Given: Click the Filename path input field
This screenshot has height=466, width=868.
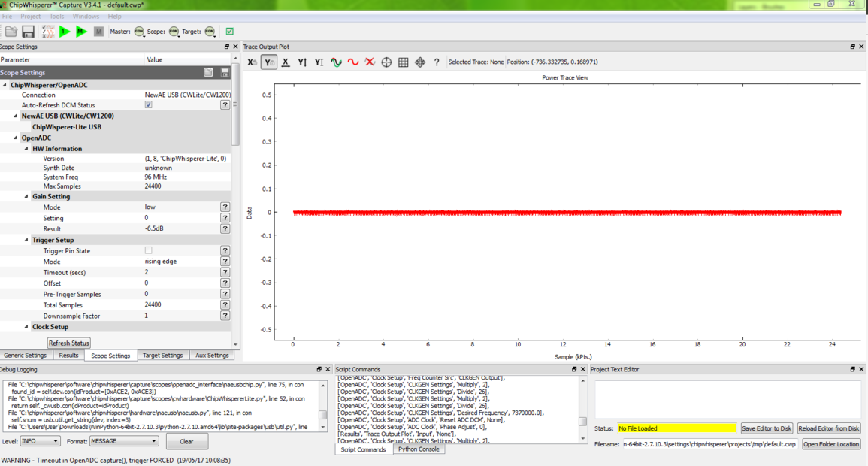Looking at the screenshot, I should (x=709, y=444).
